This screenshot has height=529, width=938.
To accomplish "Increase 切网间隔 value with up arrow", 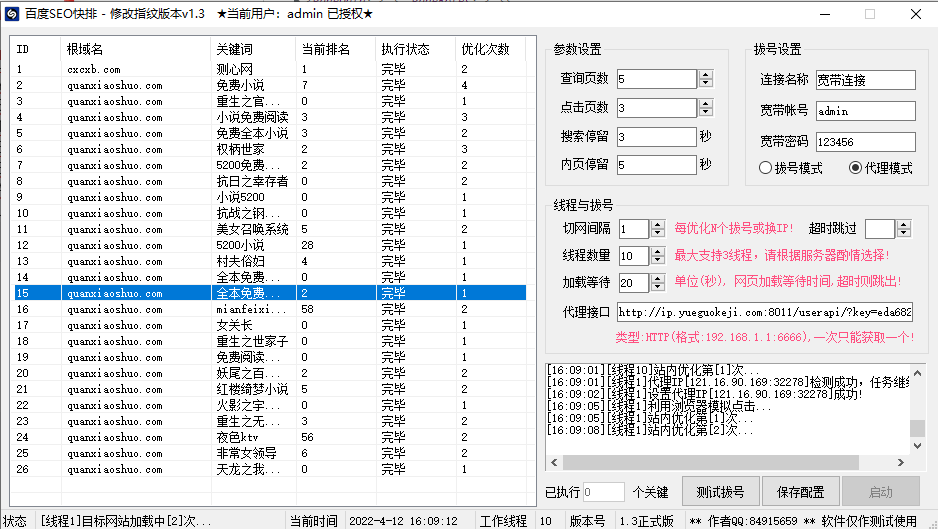I will 658,224.
